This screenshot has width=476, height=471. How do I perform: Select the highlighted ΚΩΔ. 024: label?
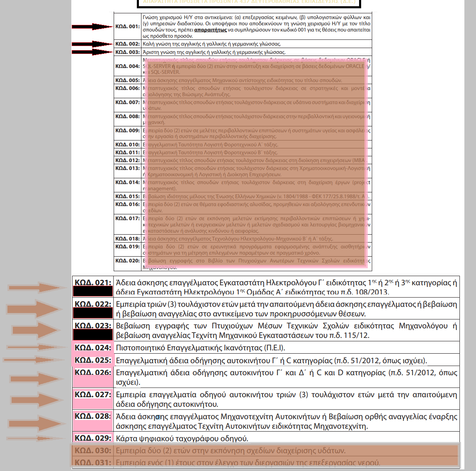[93, 347]
